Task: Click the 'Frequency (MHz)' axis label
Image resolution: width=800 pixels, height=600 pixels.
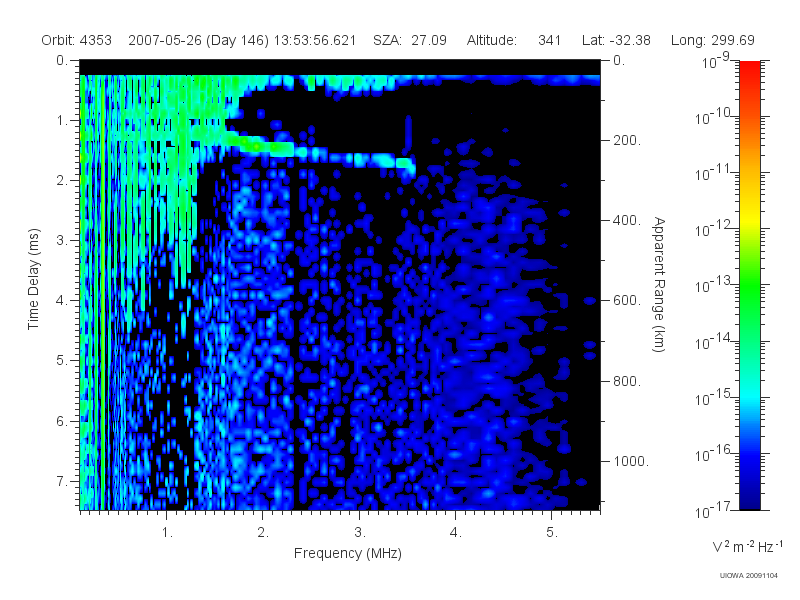Action: [x=348, y=554]
